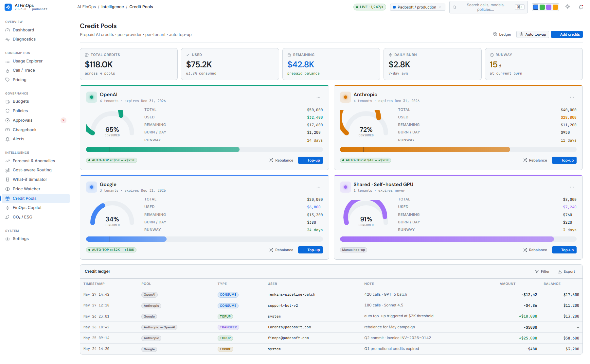Click the Shared Self-hosted GPU pool icon
This screenshot has height=364, width=590.
pos(346,187)
